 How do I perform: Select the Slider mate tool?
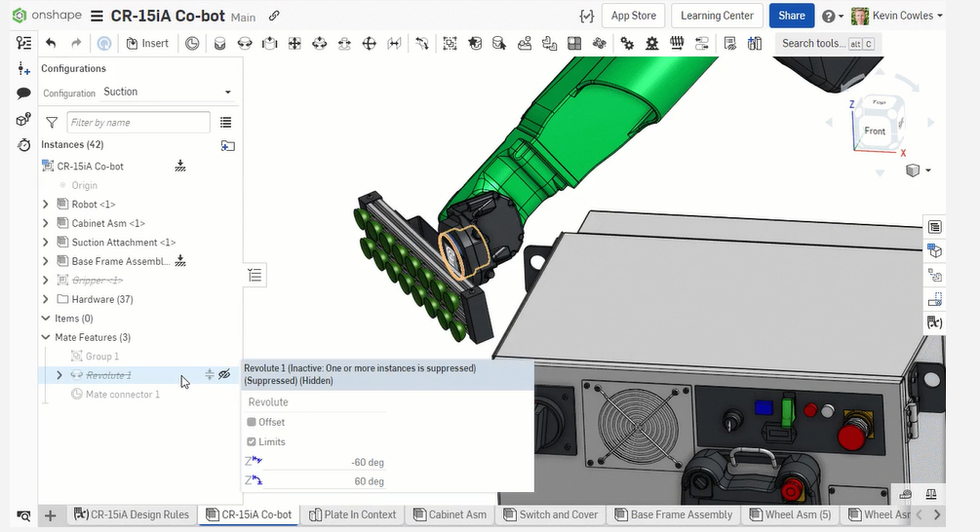tap(269, 43)
